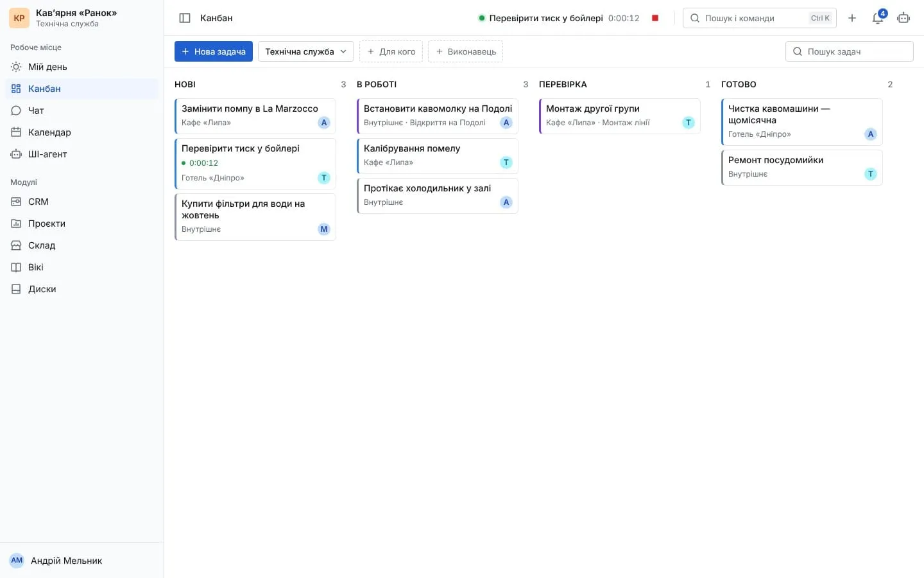Open card «Калібрування помелу»
This screenshot has width=924, height=578.
click(x=438, y=156)
